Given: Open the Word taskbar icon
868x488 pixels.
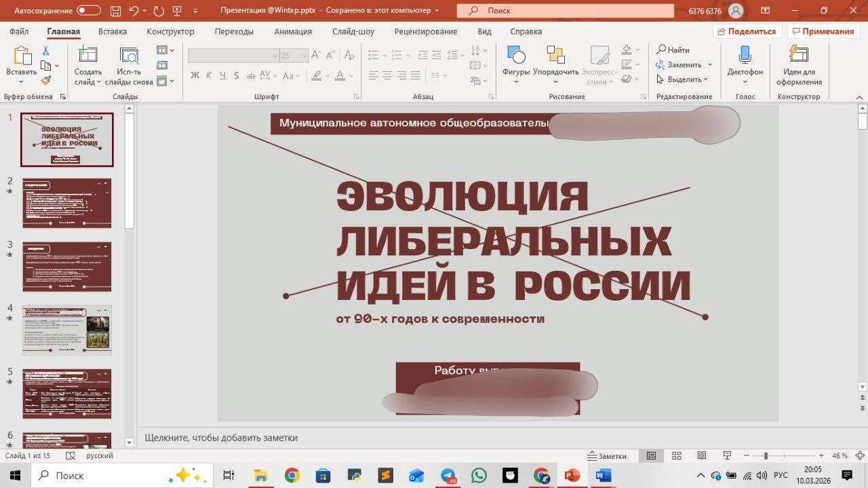Looking at the screenshot, I should (x=603, y=476).
